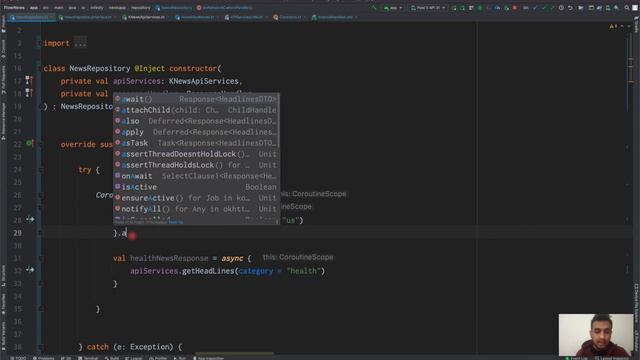640x360 pixels.
Task: Click the webcam video thumbnail
Action: coord(596,335)
